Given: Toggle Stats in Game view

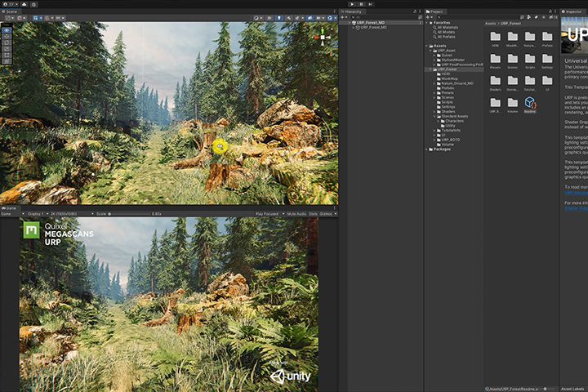Looking at the screenshot, I should [313, 214].
